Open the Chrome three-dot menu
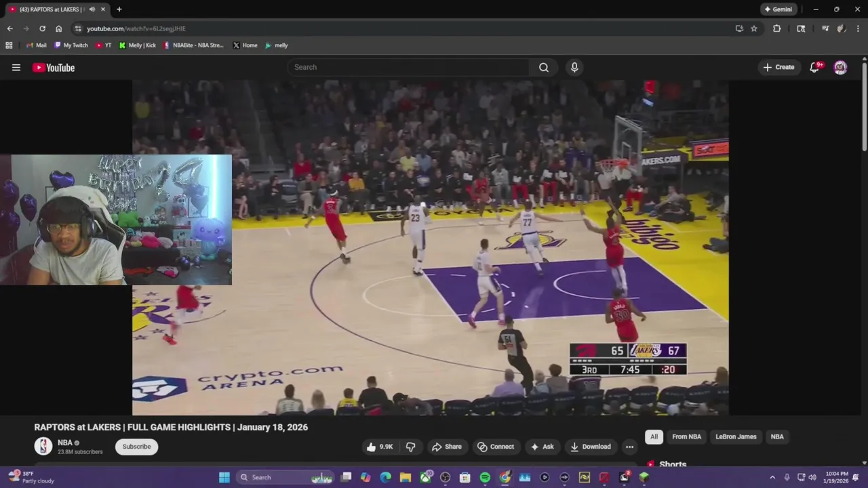Image resolution: width=868 pixels, height=488 pixels. click(x=859, y=28)
